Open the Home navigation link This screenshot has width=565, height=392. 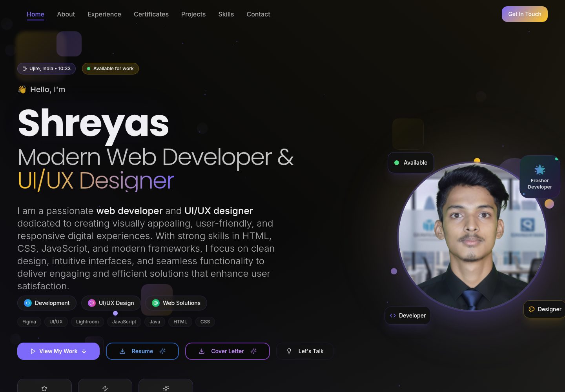(x=35, y=14)
